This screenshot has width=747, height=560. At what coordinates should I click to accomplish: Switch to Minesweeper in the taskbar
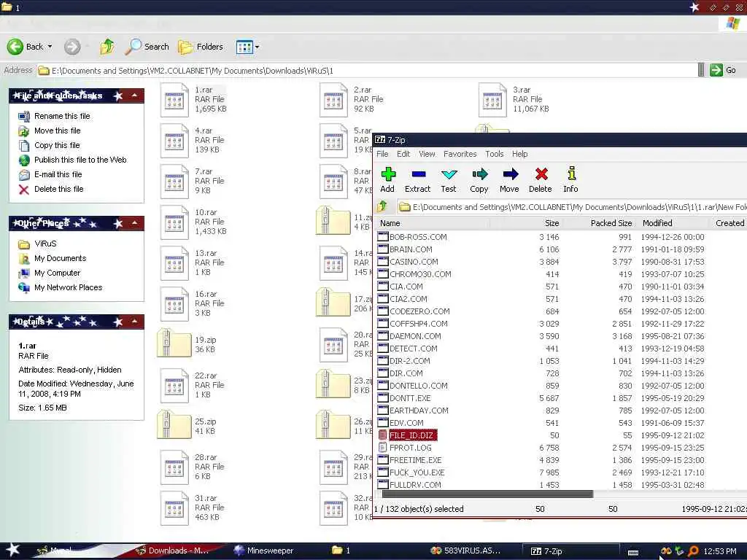(264, 551)
